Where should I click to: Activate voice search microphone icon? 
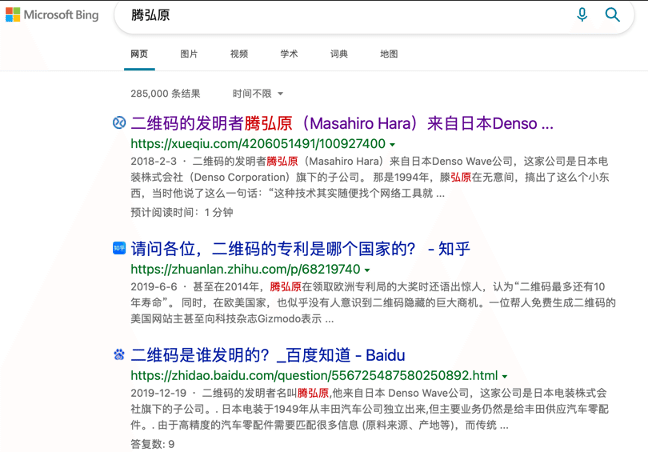[582, 15]
